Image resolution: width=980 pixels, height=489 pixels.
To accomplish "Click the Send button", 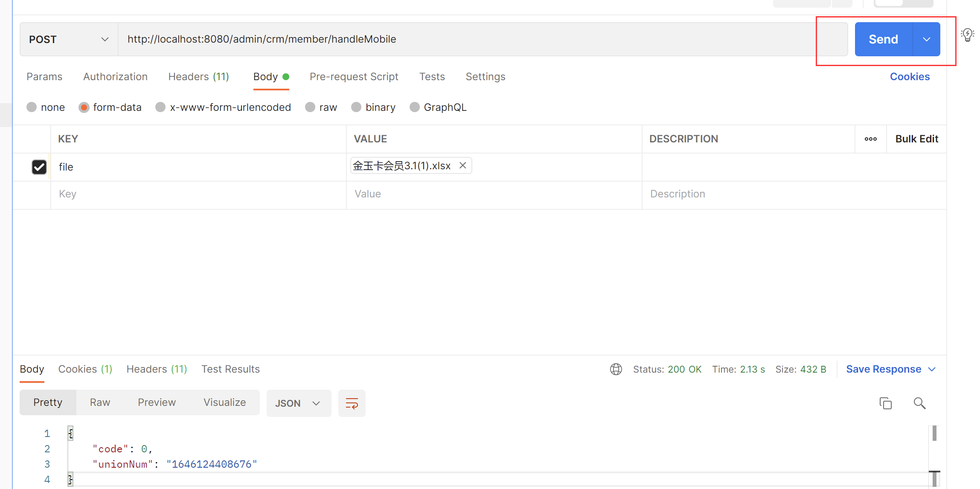I will pyautogui.click(x=883, y=39).
